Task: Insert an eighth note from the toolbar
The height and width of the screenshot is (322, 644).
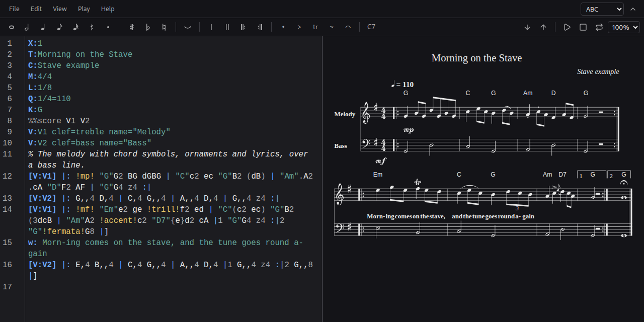Action: click(x=59, y=27)
